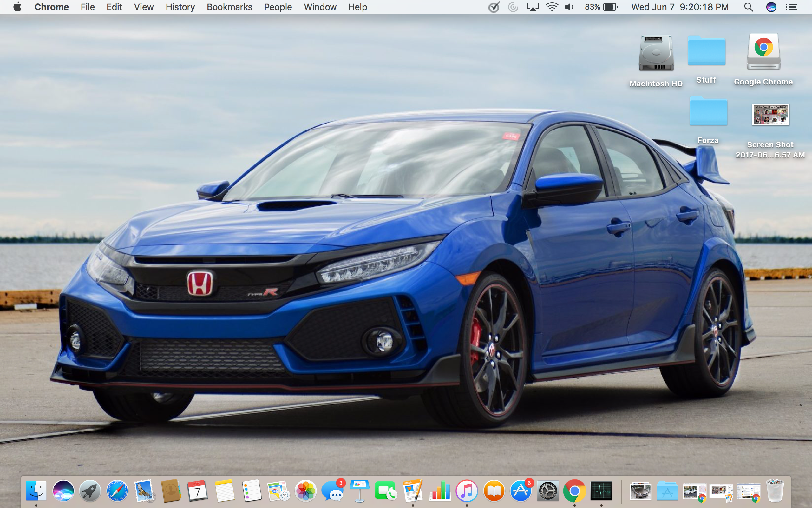Open App Store with 6 updates badge
Screen dimensions: 812x508
click(x=521, y=491)
